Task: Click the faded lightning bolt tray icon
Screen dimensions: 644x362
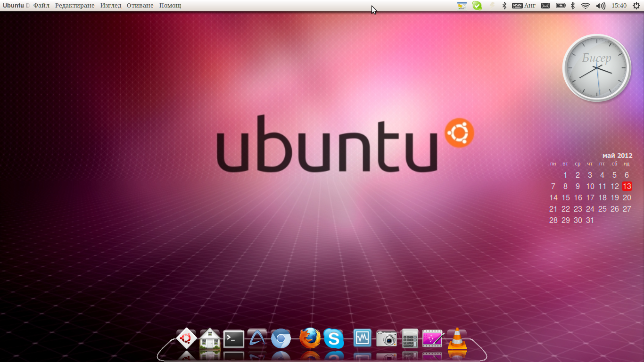Action: 492,6
